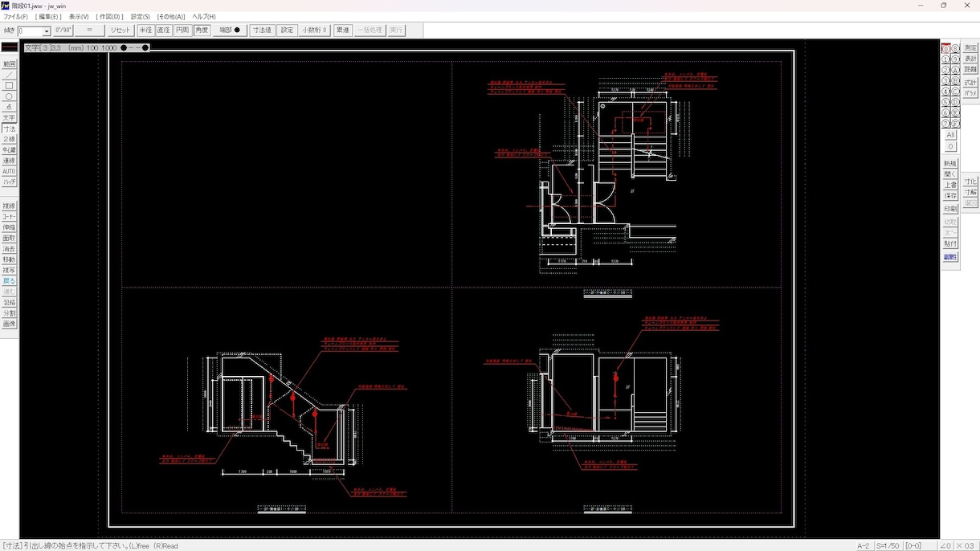This screenshot has width=980, height=551.
Task: Select the ハッチ hatch tool
Action: 9,182
